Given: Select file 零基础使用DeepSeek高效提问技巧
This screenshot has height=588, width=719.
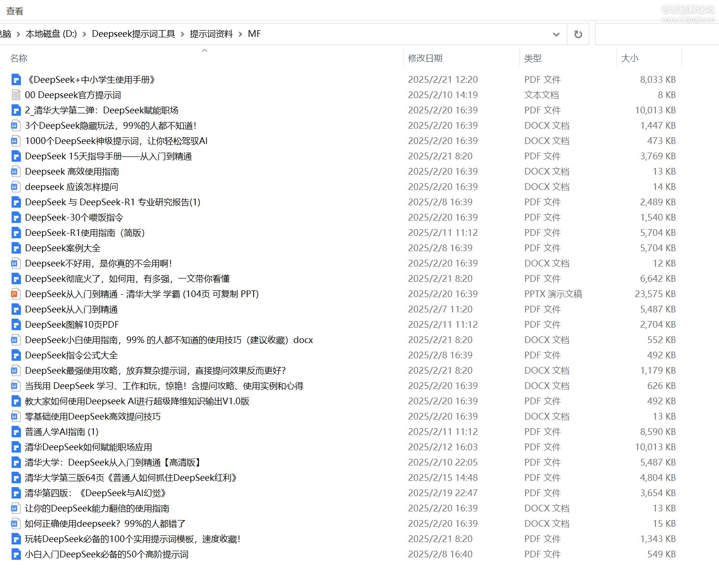Looking at the screenshot, I should click(93, 416).
